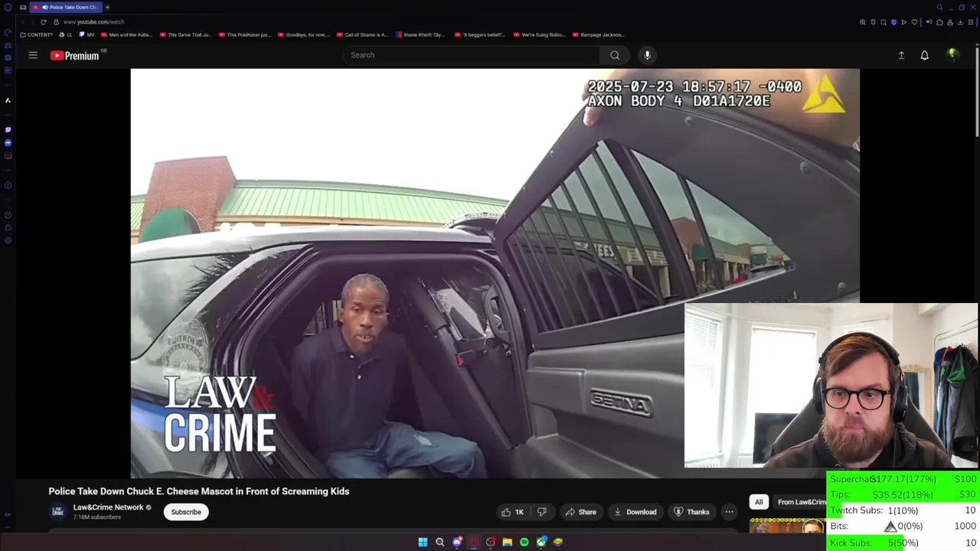Click the Share button
This screenshot has width=980, height=551.
580,512
